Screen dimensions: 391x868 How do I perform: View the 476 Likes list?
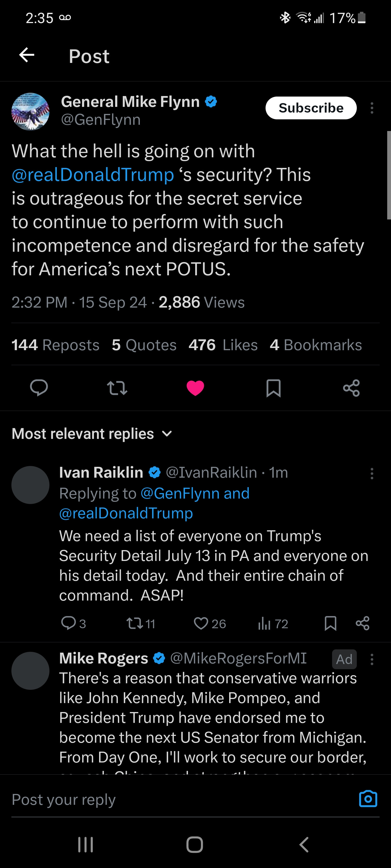click(x=223, y=345)
